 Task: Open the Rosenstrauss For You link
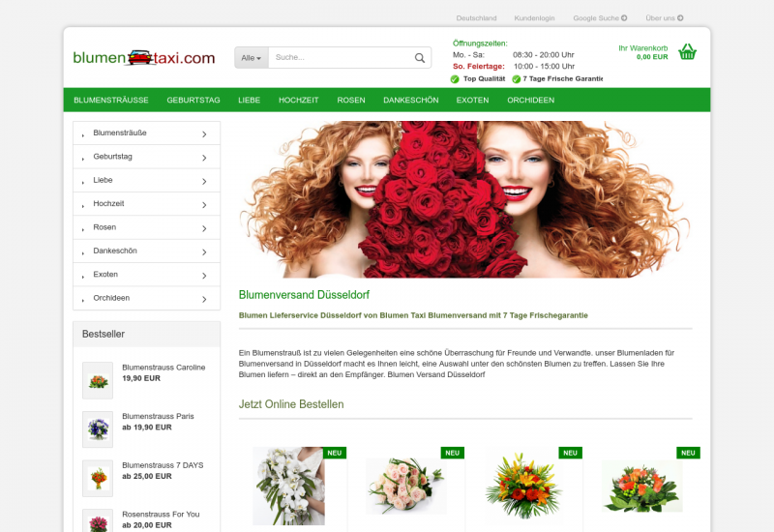[161, 514]
